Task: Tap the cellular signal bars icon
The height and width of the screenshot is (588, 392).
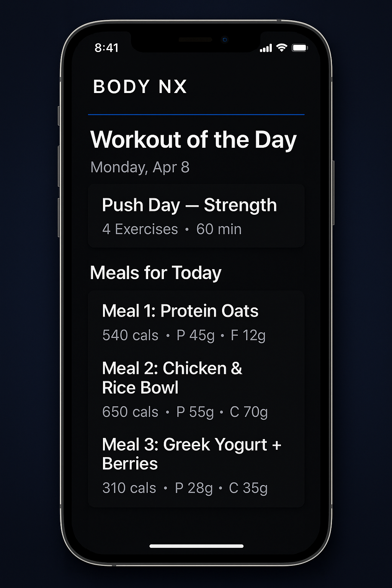Action: coord(266,48)
